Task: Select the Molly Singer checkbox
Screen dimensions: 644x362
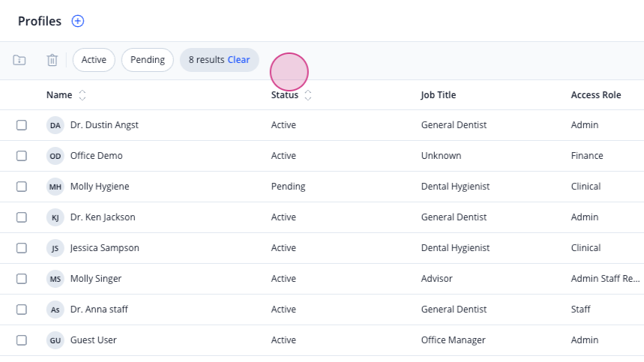Action: 21,279
